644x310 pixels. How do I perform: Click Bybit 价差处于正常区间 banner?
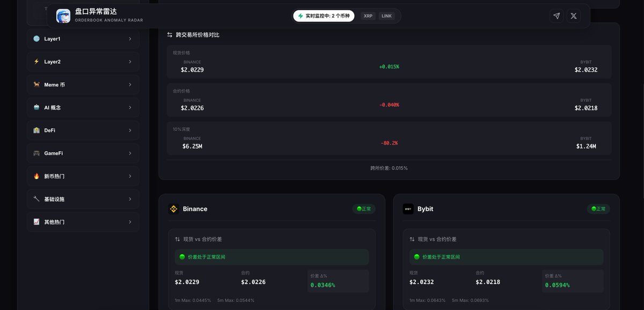point(506,257)
